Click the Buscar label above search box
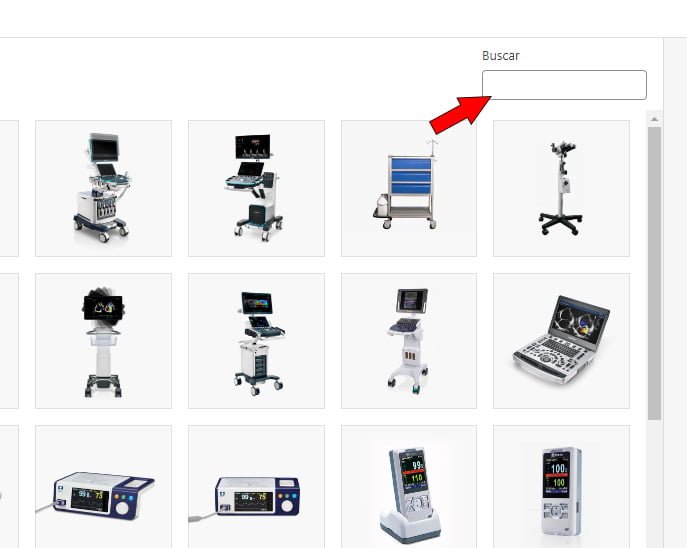 point(501,56)
